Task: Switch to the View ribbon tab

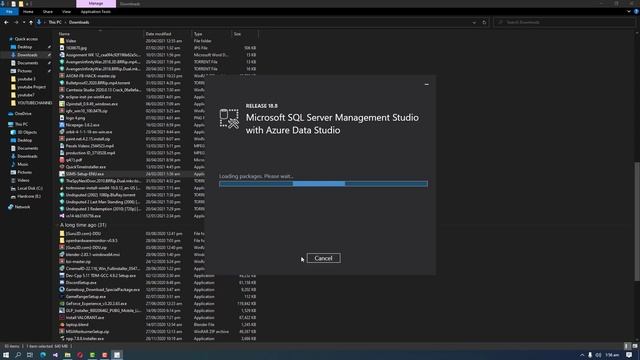Action: click(66, 12)
